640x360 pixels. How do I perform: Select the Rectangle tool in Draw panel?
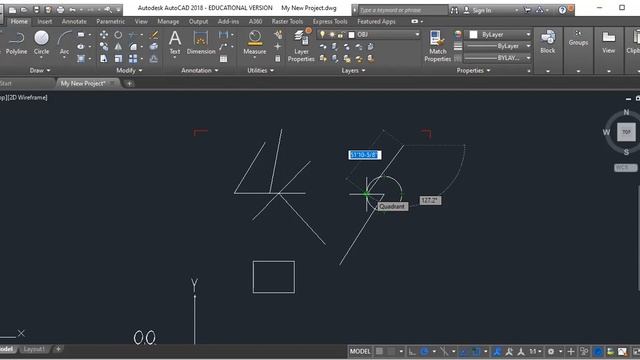pyautogui.click(x=81, y=35)
